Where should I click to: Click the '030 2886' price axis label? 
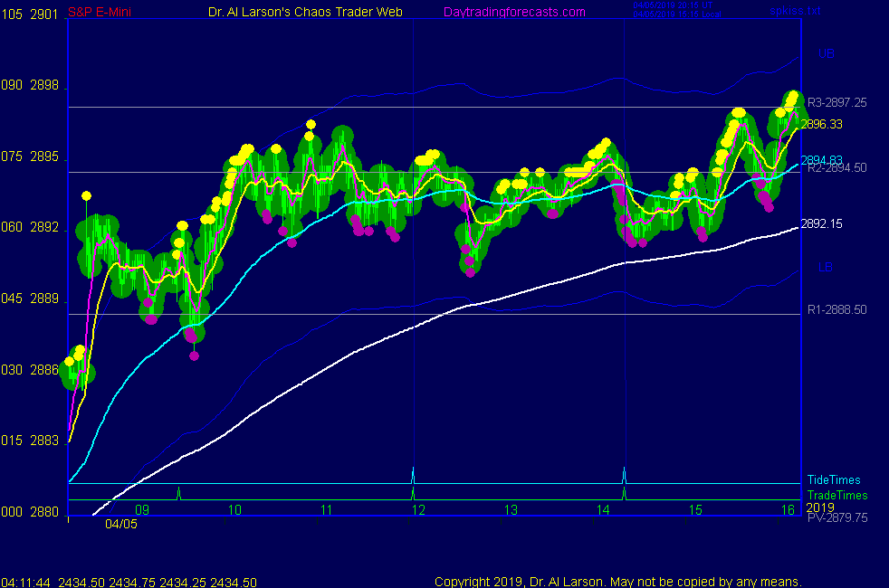(30, 370)
